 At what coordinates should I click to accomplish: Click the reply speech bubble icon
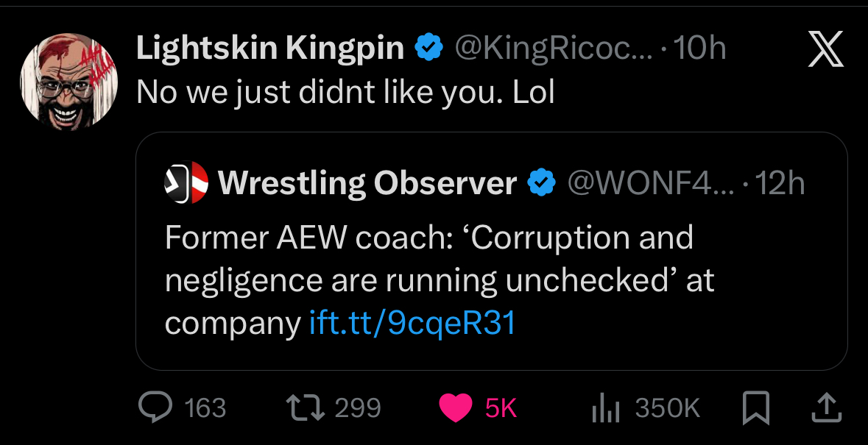click(x=155, y=407)
